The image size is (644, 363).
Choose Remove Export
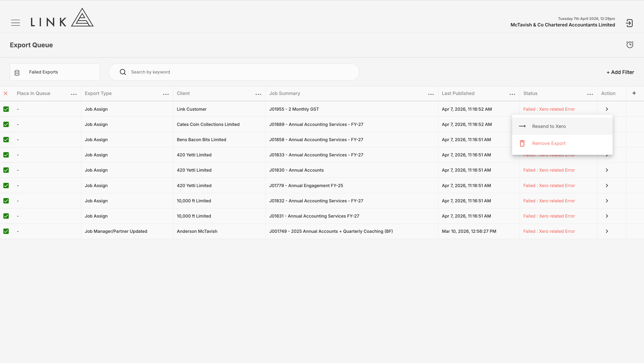click(562, 143)
